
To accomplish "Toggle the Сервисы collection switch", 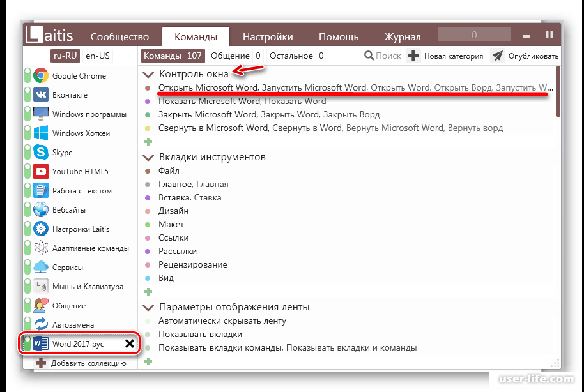I will point(27,267).
